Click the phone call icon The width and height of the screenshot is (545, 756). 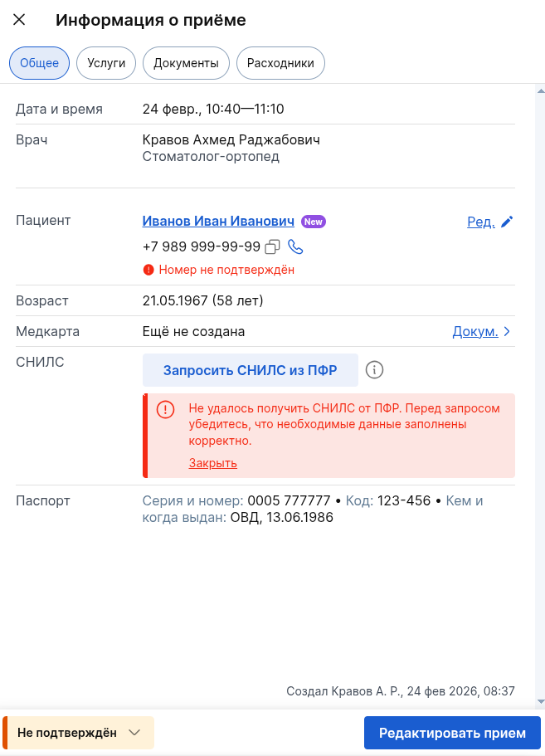click(296, 246)
